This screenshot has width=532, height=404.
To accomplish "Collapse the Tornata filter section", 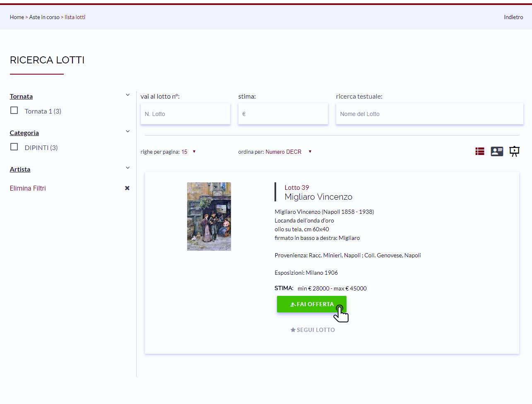I will click(128, 95).
